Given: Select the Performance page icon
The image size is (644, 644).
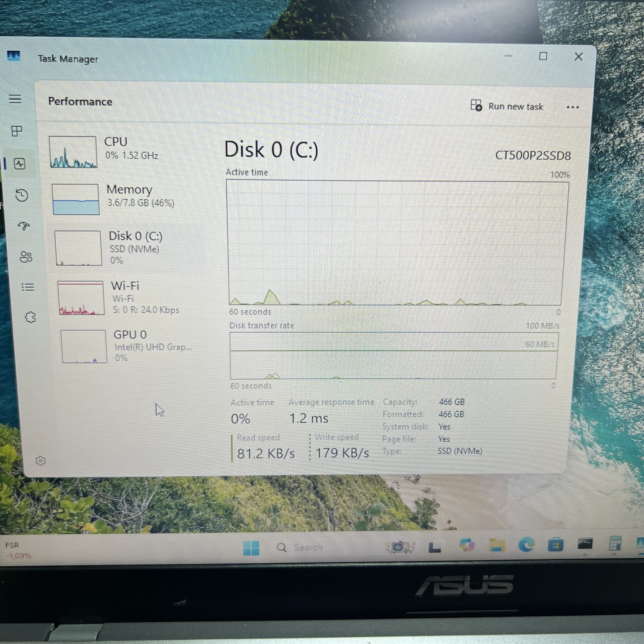Looking at the screenshot, I should [19, 164].
